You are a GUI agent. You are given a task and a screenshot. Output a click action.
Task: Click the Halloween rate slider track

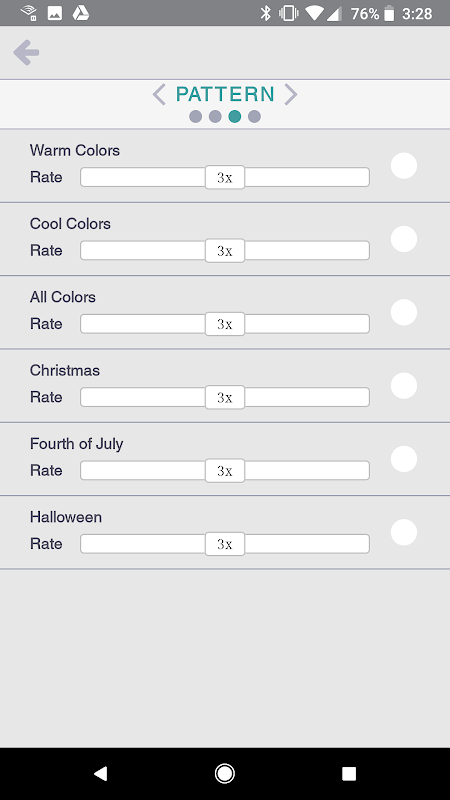[x=225, y=544]
